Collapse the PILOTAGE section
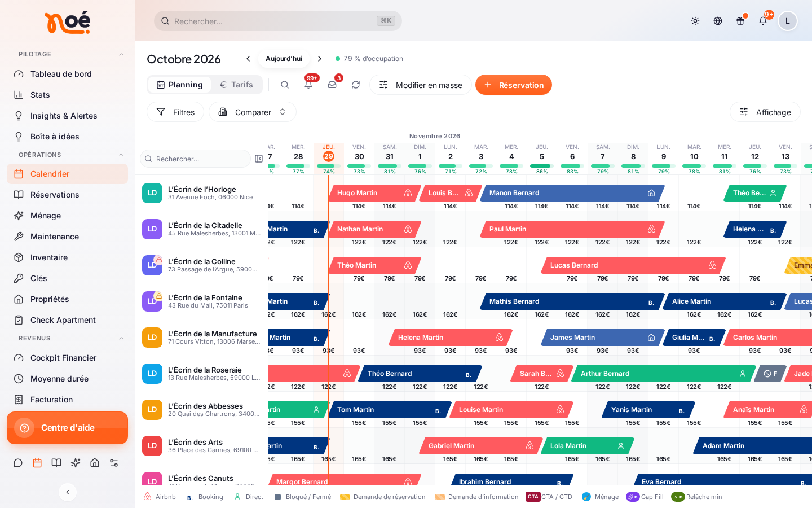 tap(121, 54)
